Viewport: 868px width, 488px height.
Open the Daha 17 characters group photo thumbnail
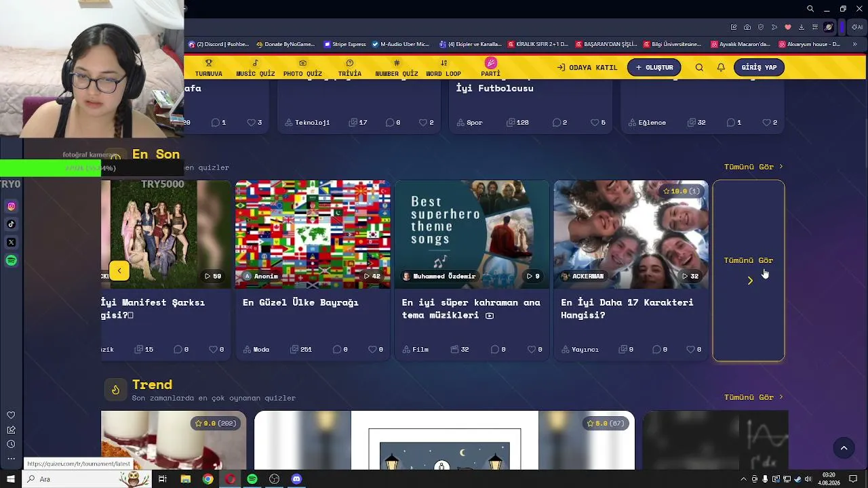631,235
